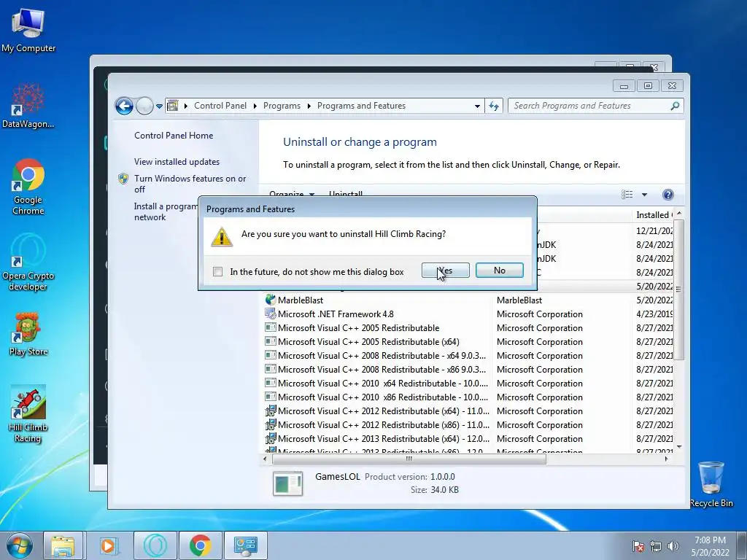Go back with the navigation Back arrow
This screenshot has height=560, width=747.
pos(124,106)
